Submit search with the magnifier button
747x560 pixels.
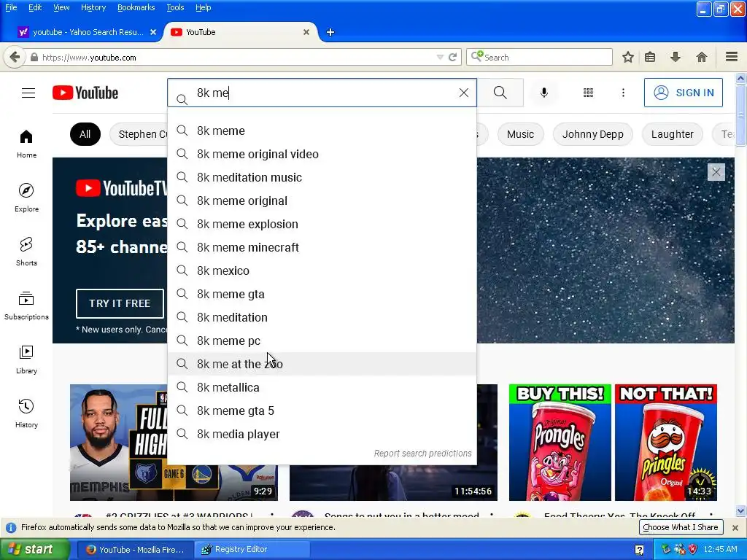coord(500,93)
